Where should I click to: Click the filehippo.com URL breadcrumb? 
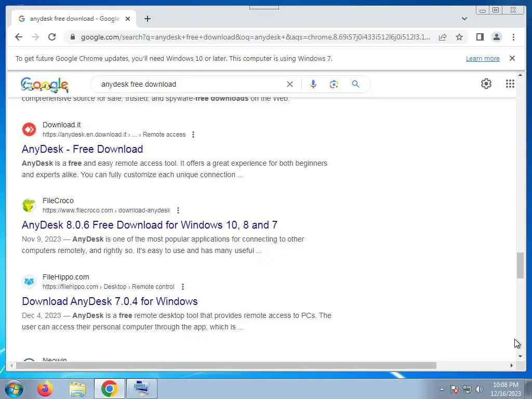coord(108,287)
